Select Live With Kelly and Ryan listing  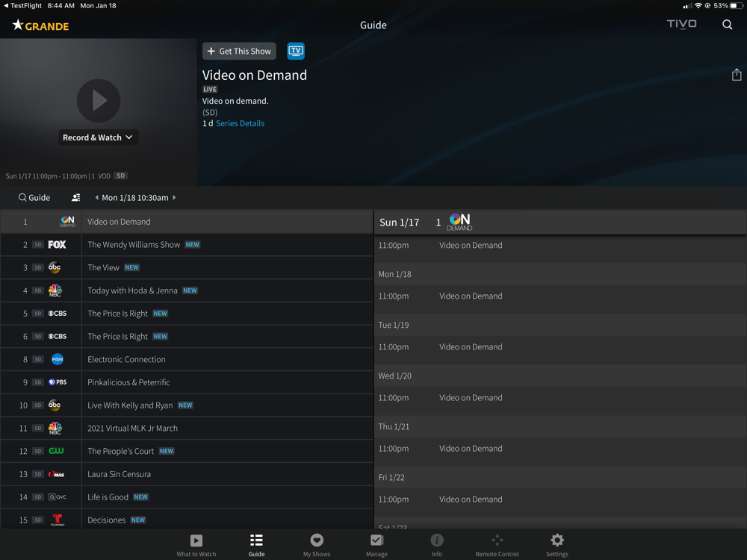(227, 405)
